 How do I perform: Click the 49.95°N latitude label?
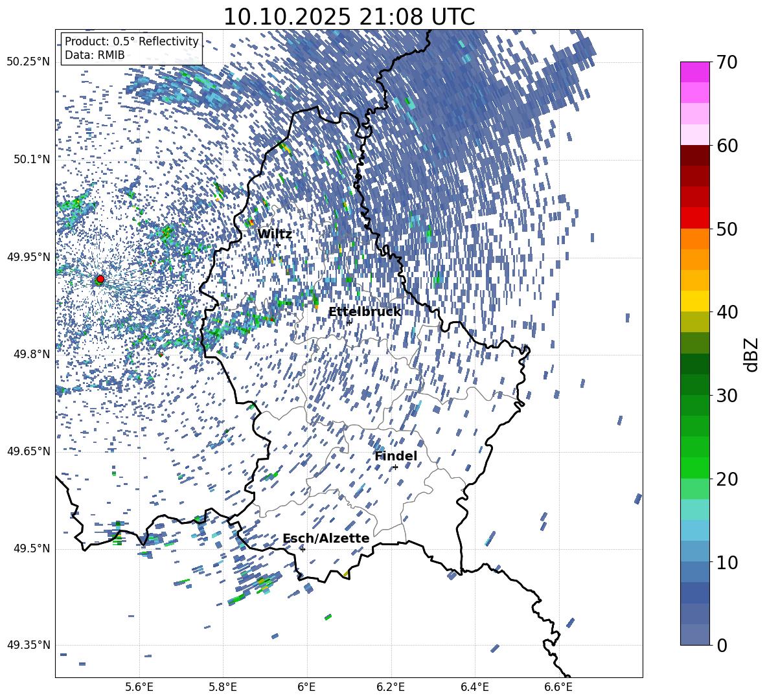29,257
